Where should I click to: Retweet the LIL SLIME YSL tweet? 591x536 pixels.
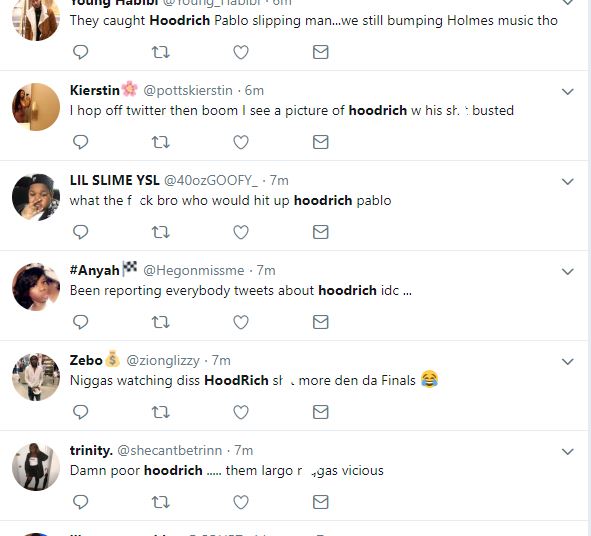click(161, 232)
